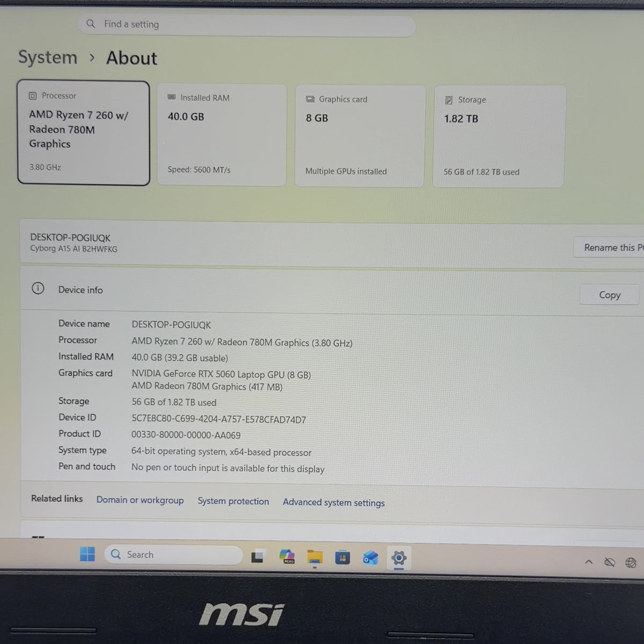Open Outlook from the taskbar

[x=370, y=558]
